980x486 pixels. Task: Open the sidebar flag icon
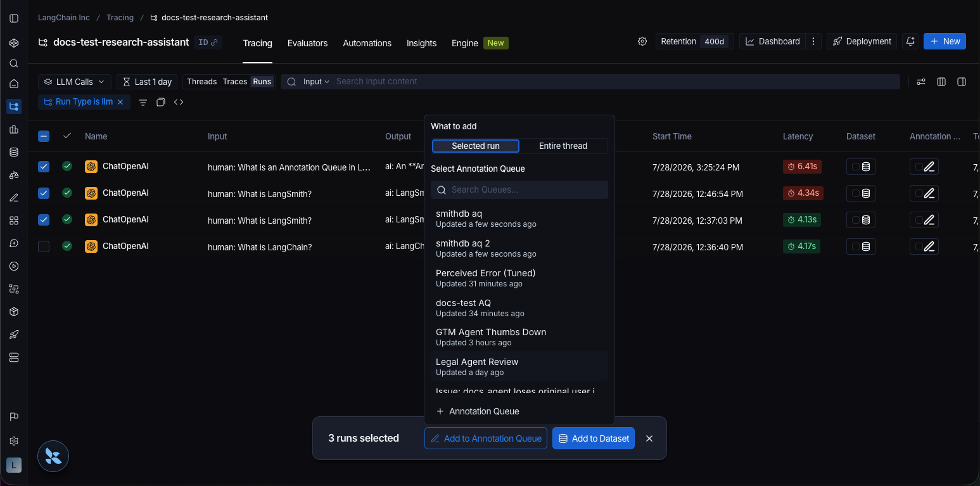(14, 416)
